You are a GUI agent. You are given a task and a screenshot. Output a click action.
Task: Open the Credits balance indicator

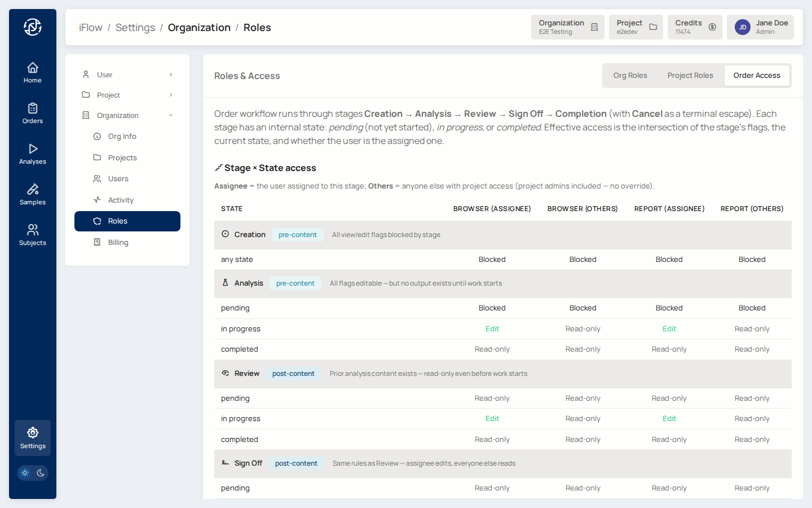coord(695,27)
